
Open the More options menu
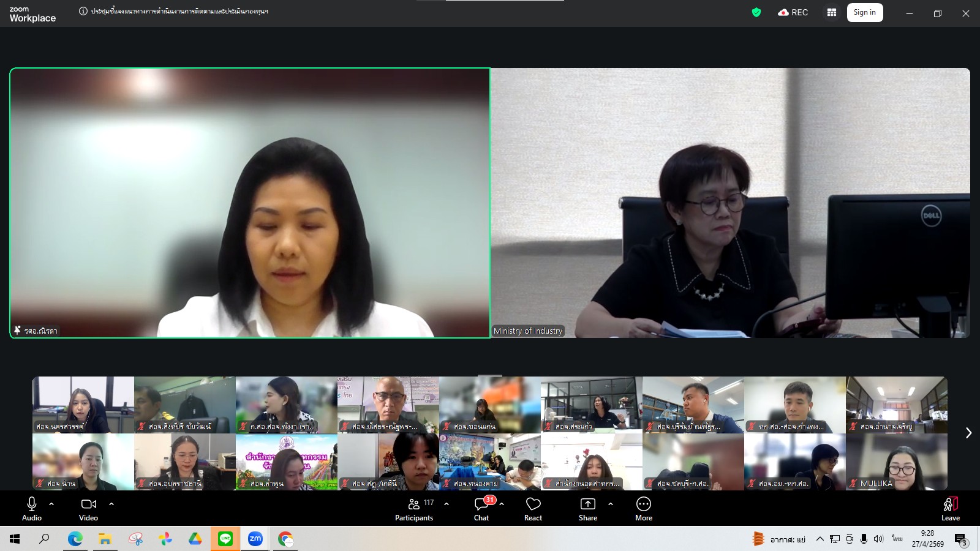point(643,509)
